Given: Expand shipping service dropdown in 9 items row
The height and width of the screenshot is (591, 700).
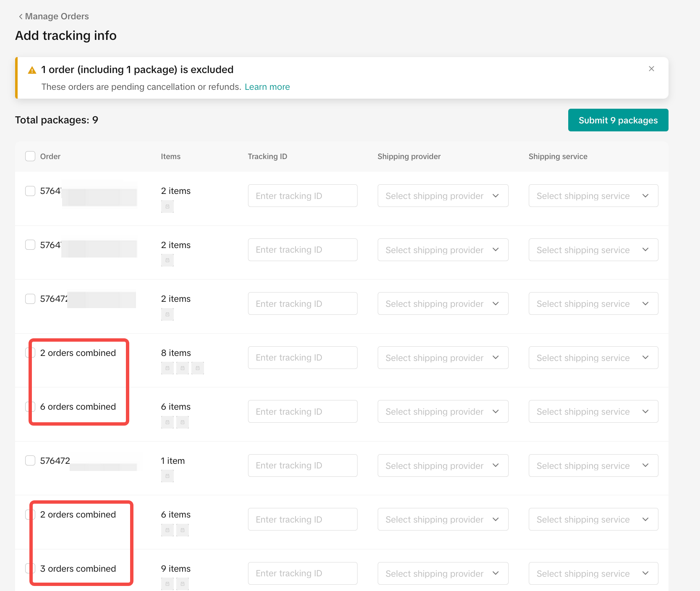Looking at the screenshot, I should pyautogui.click(x=593, y=573).
